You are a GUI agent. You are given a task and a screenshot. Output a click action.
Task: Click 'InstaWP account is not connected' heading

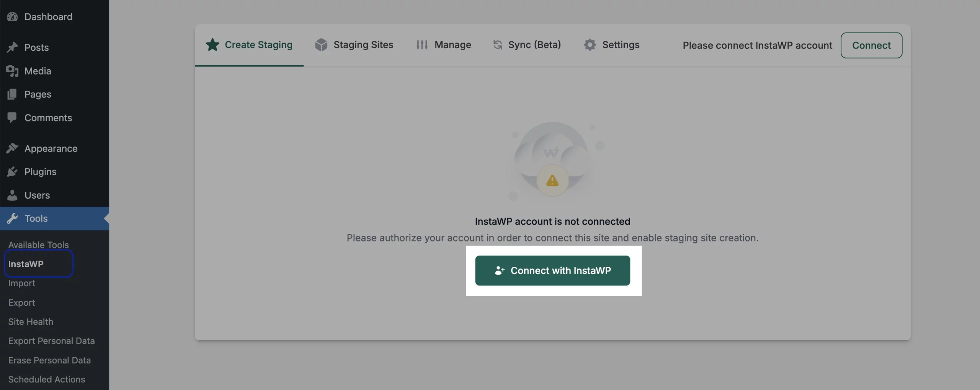tap(552, 221)
